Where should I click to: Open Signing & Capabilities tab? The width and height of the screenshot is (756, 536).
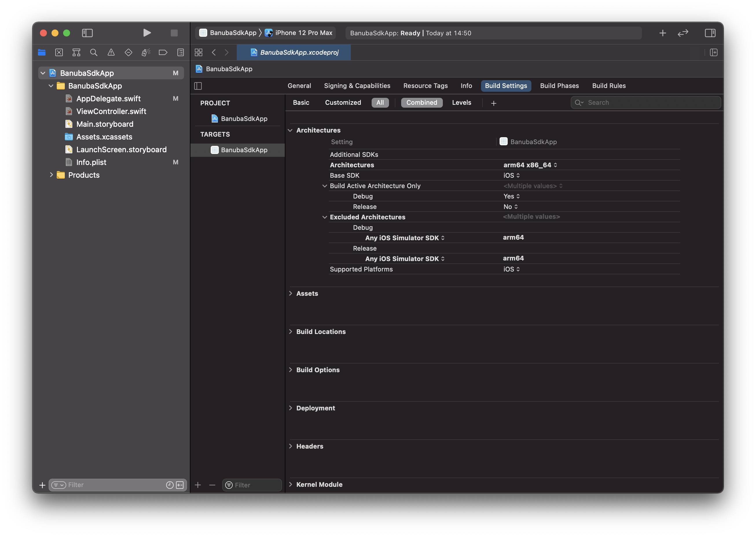pos(357,86)
